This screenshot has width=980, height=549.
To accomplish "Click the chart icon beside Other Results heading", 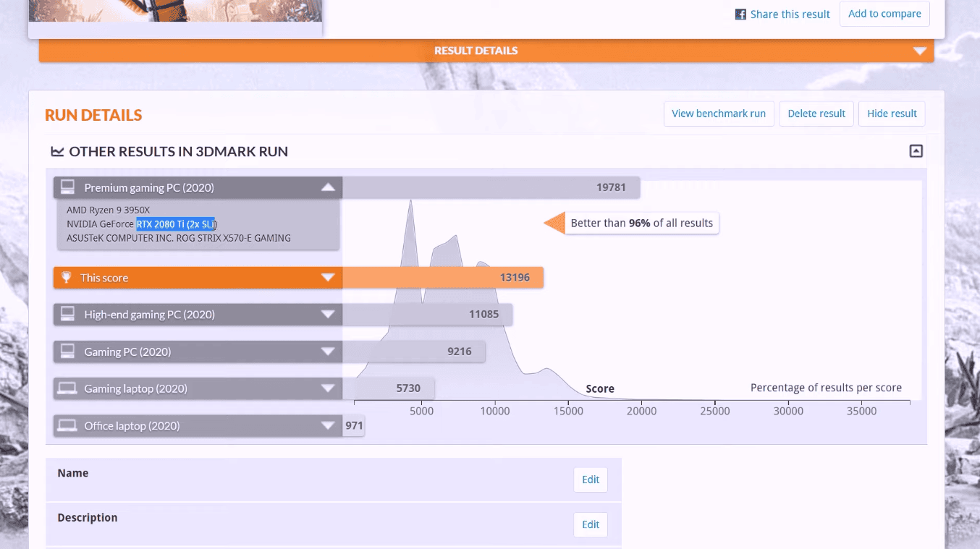I will tap(57, 152).
